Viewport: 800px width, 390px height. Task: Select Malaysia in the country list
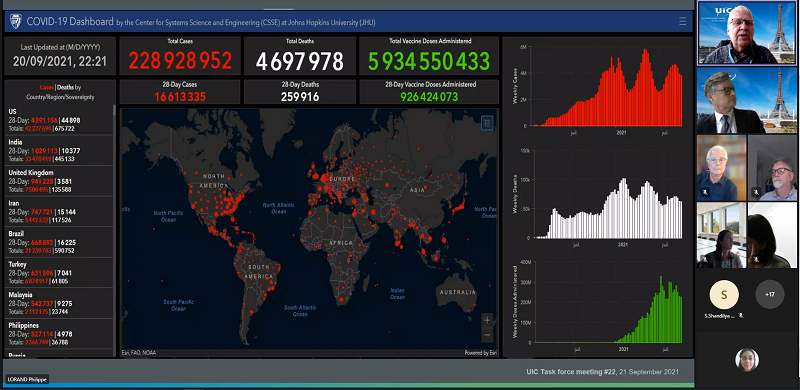point(58,303)
